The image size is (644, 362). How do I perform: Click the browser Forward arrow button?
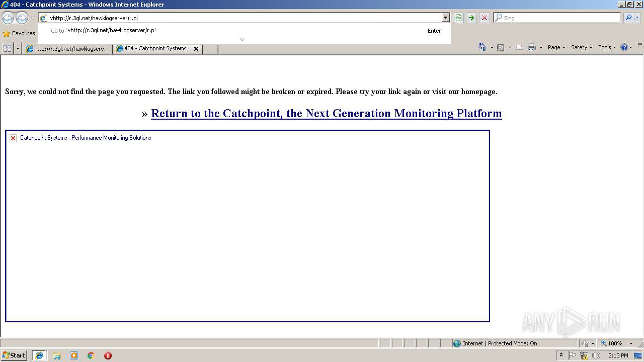pos(22,18)
